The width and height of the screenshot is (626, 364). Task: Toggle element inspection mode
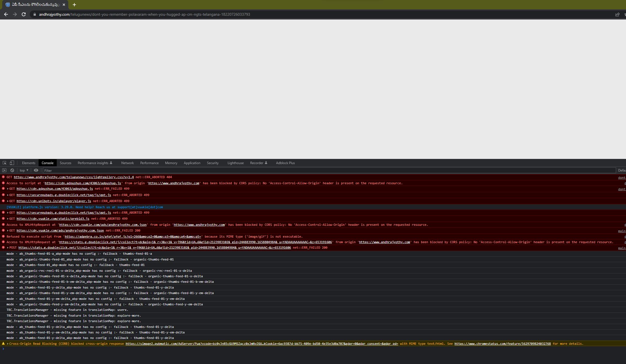tap(5, 163)
